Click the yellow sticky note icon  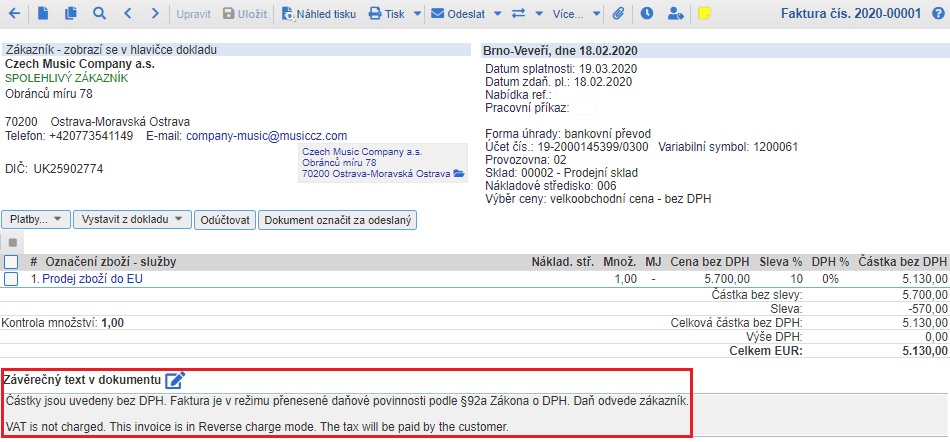pos(704,14)
